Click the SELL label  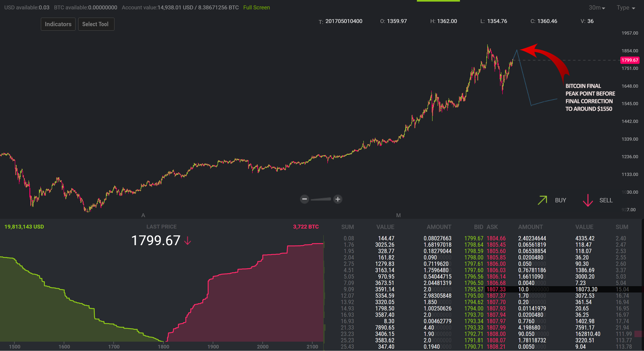pyautogui.click(x=606, y=200)
